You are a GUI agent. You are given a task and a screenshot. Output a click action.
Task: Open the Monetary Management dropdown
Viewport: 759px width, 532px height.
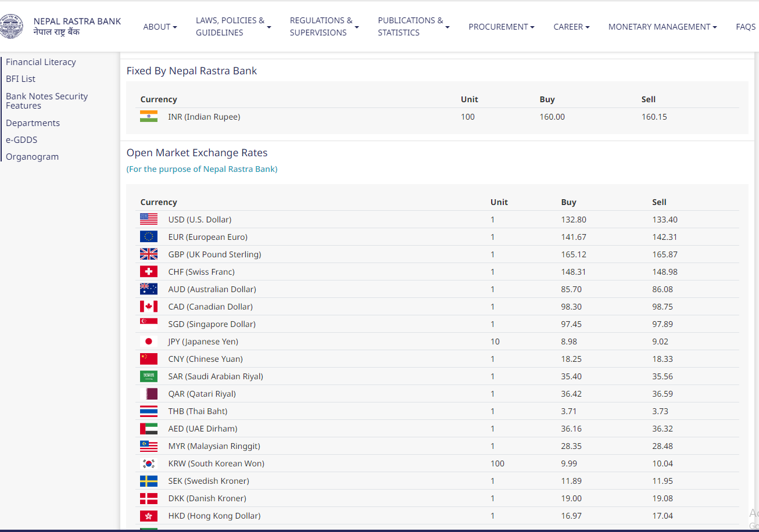point(662,27)
